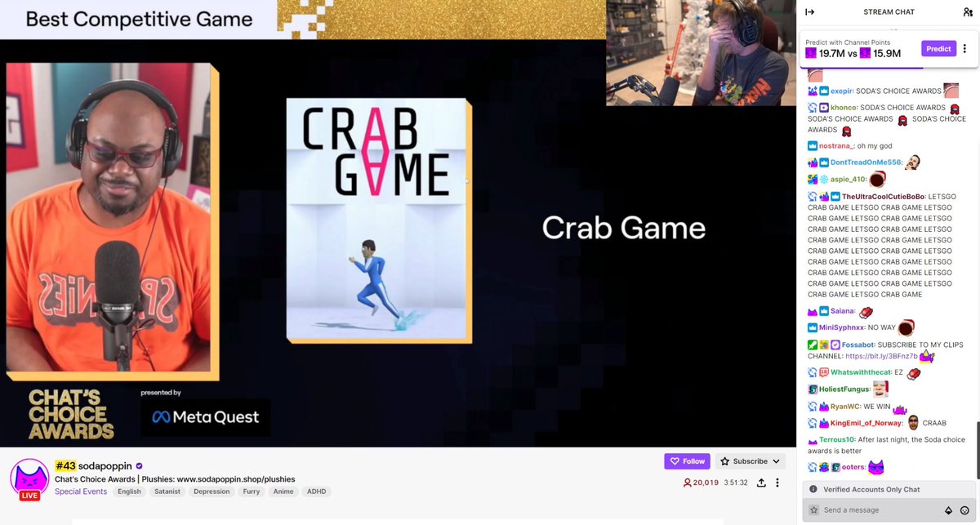Click the info icon beside Verified Accounts notice
The image size is (980, 525).
click(813, 489)
